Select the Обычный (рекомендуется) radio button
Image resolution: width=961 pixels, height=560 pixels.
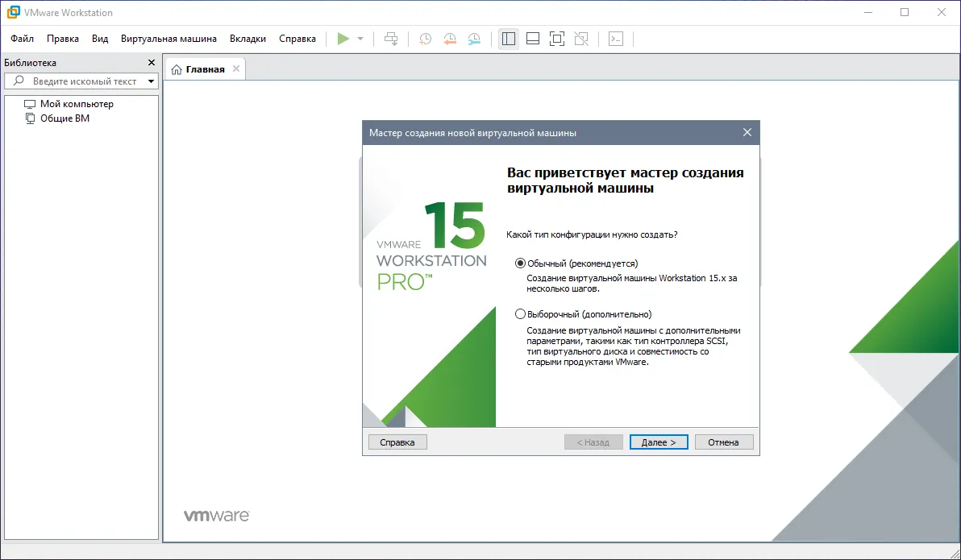coord(520,263)
